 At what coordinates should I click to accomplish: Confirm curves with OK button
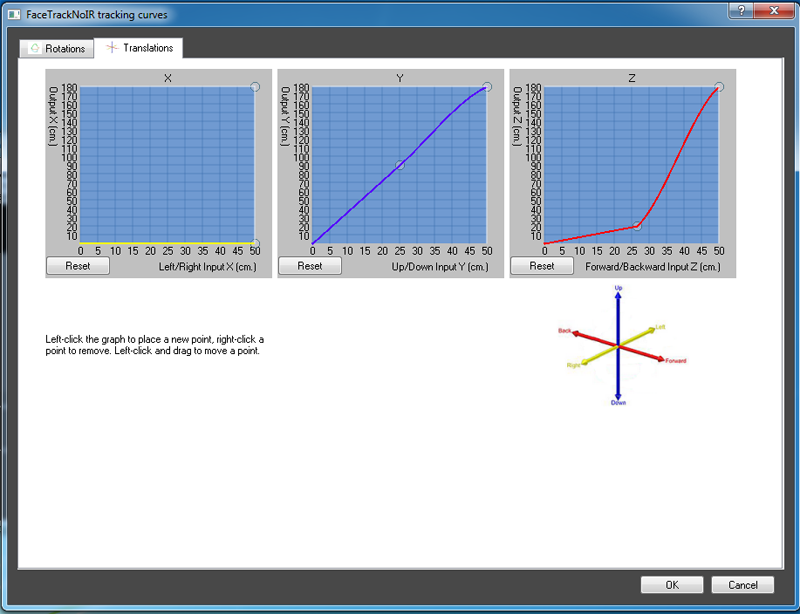click(x=672, y=585)
